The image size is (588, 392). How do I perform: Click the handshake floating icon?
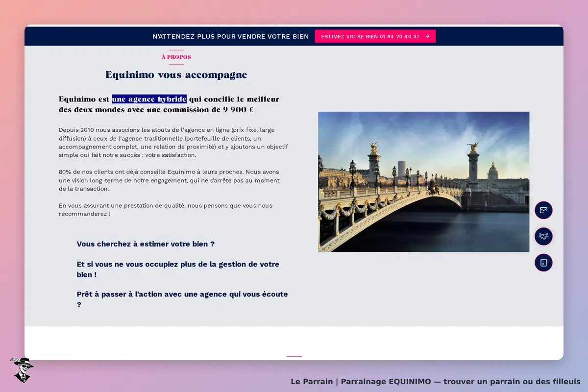click(543, 236)
